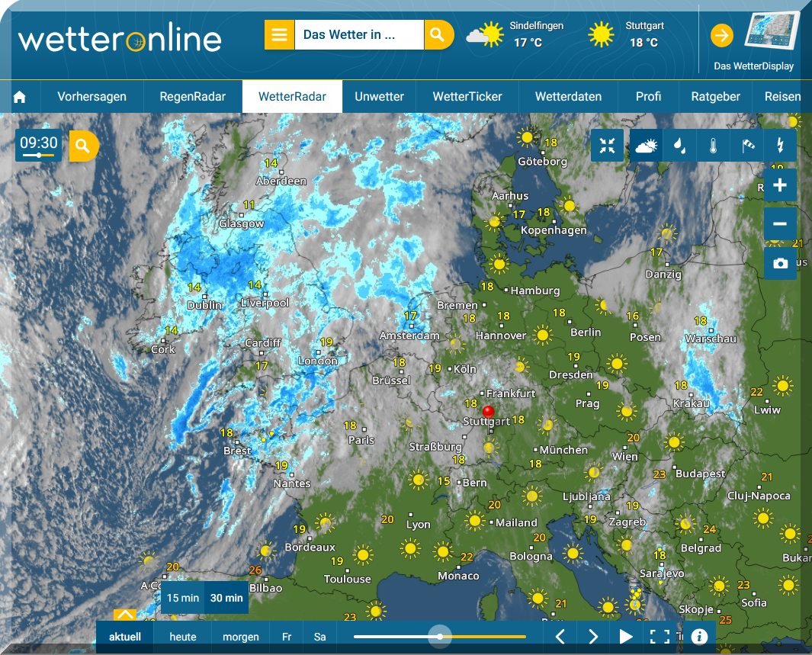
Task: Choose the 30 min interval option
Action: pyautogui.click(x=226, y=598)
